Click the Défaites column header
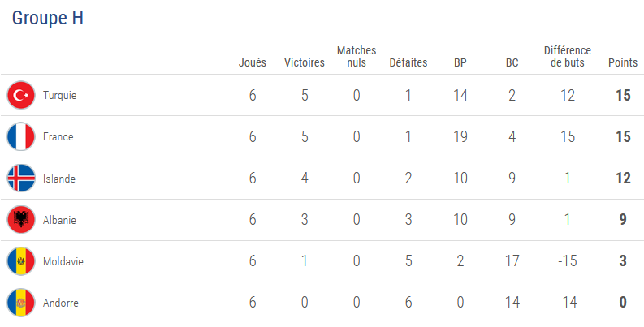 [408, 62]
